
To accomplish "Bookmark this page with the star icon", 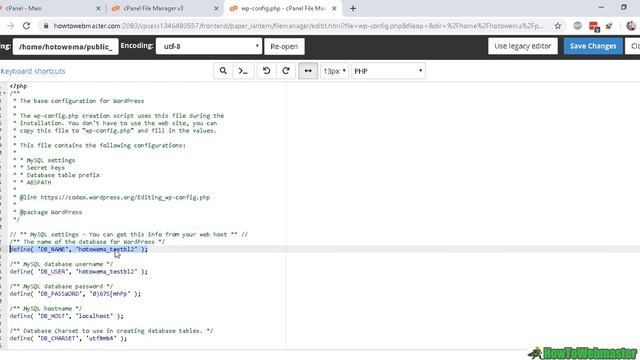I will 558,26.
